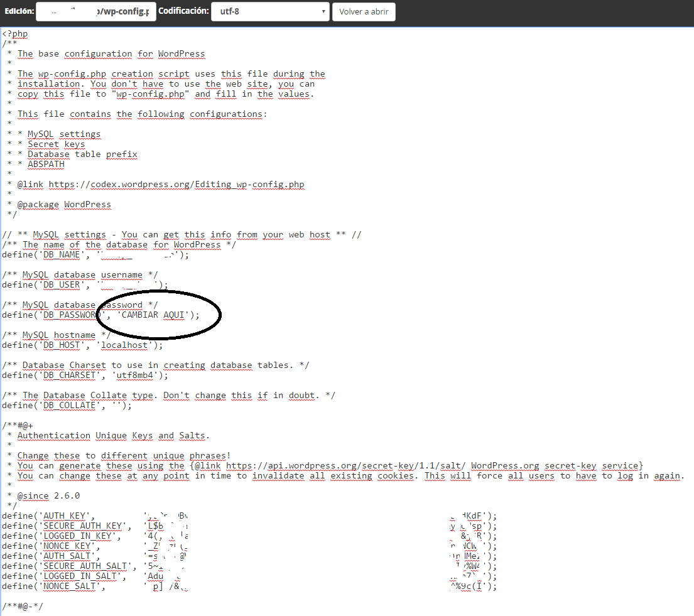Click 'The Database Collate type' comment line

click(168, 395)
